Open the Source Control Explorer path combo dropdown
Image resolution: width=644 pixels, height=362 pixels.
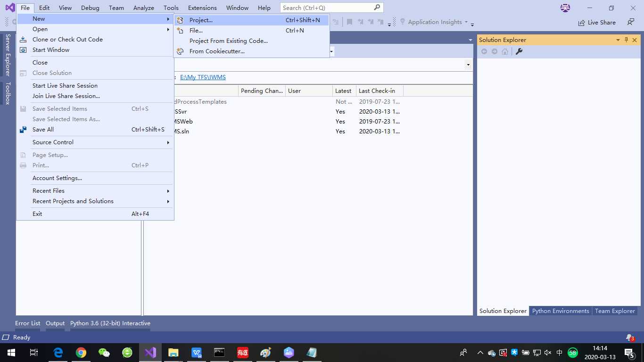click(x=468, y=65)
